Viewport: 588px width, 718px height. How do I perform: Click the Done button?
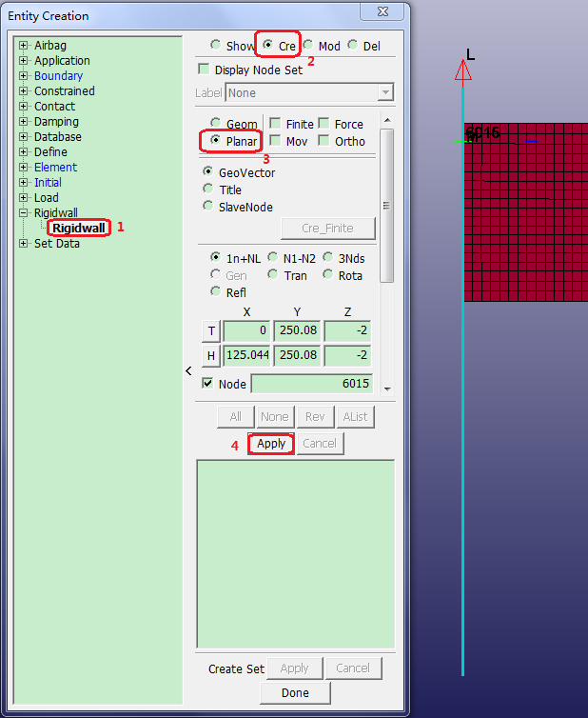pyautogui.click(x=295, y=693)
